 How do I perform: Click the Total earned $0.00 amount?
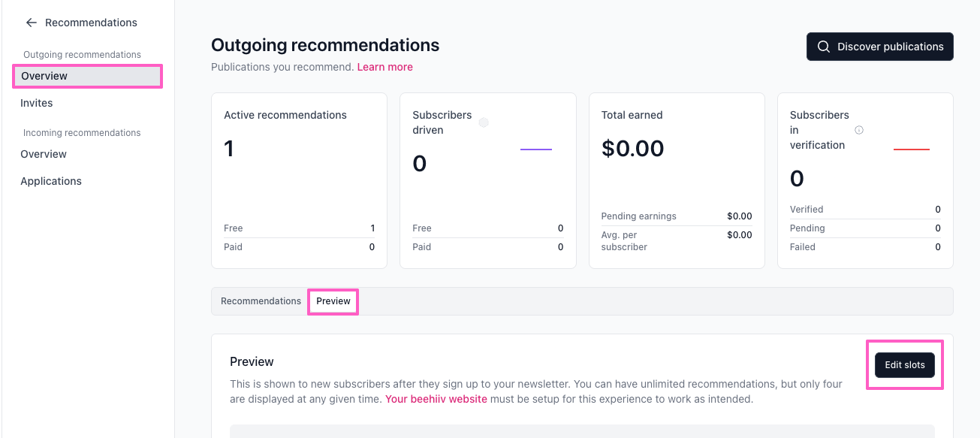tap(633, 148)
